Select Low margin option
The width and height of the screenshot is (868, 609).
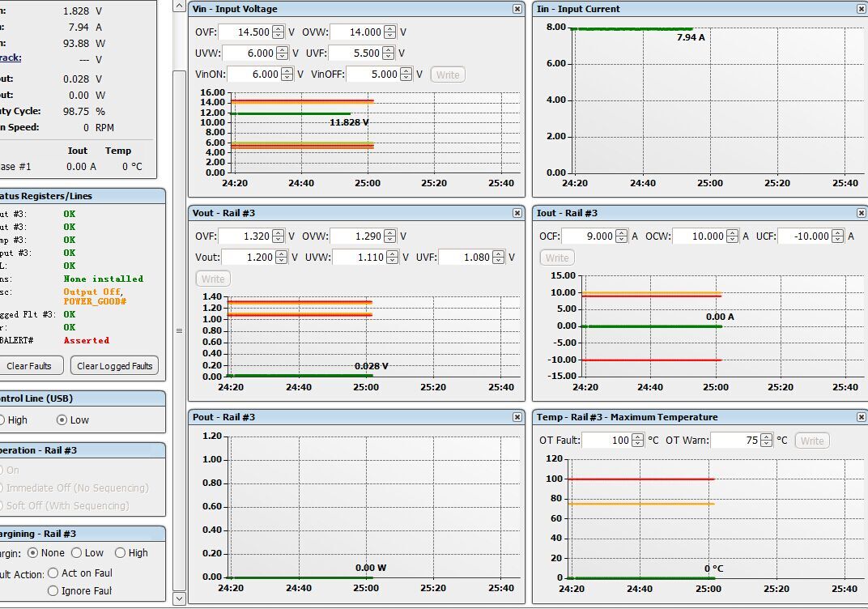tap(87, 553)
